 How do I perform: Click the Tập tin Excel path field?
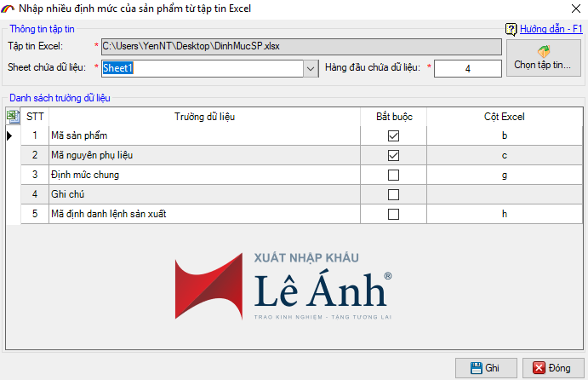click(301, 47)
